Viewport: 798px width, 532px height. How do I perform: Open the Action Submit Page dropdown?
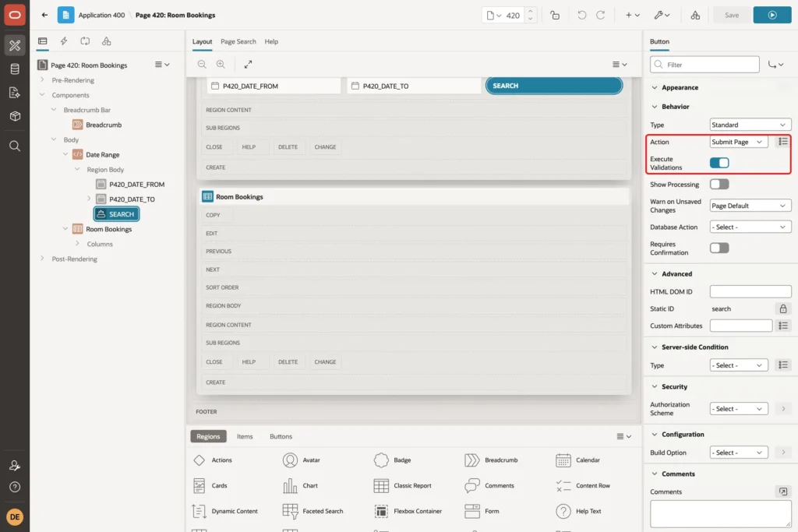pyautogui.click(x=739, y=142)
